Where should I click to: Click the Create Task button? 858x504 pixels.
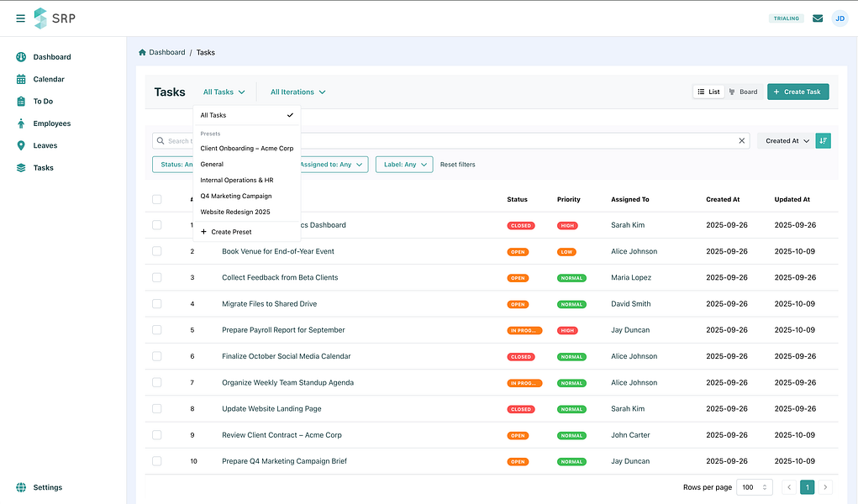(797, 92)
